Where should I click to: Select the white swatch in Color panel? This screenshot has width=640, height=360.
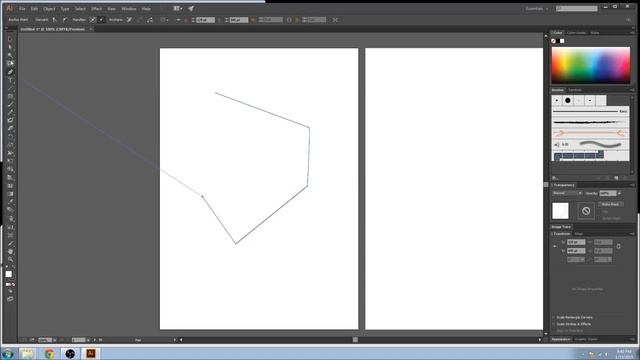(562, 41)
